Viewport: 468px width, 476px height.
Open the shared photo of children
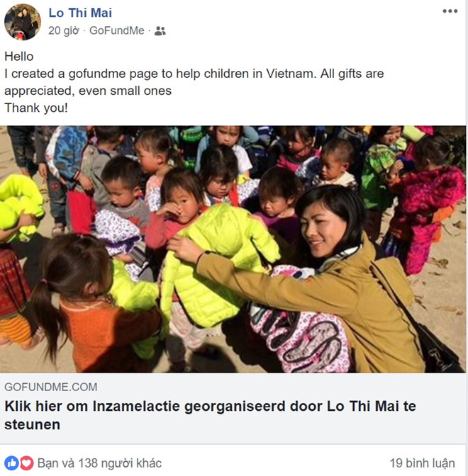233,249
